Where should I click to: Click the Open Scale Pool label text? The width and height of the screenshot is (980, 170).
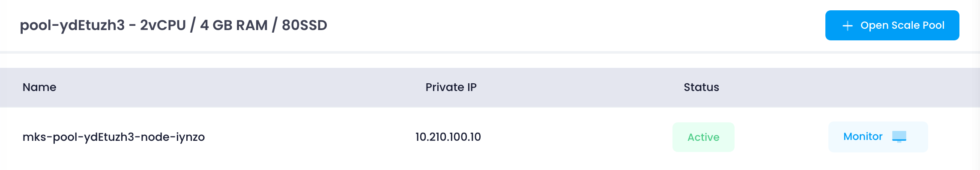click(902, 25)
